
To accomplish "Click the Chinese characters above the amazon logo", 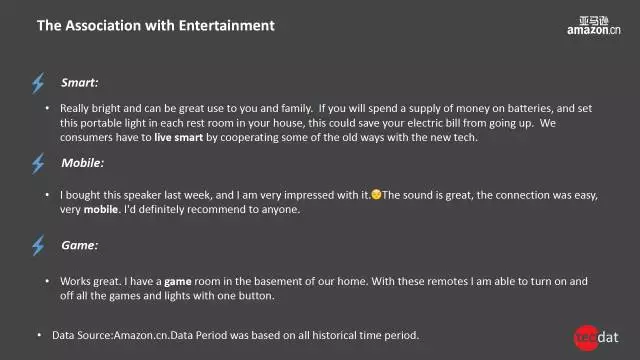I will (594, 20).
